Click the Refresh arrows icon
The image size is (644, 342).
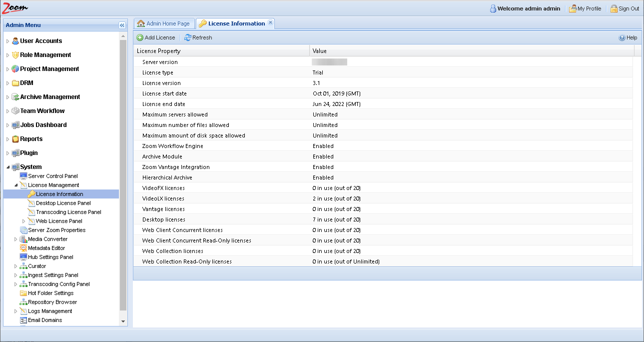coord(188,37)
